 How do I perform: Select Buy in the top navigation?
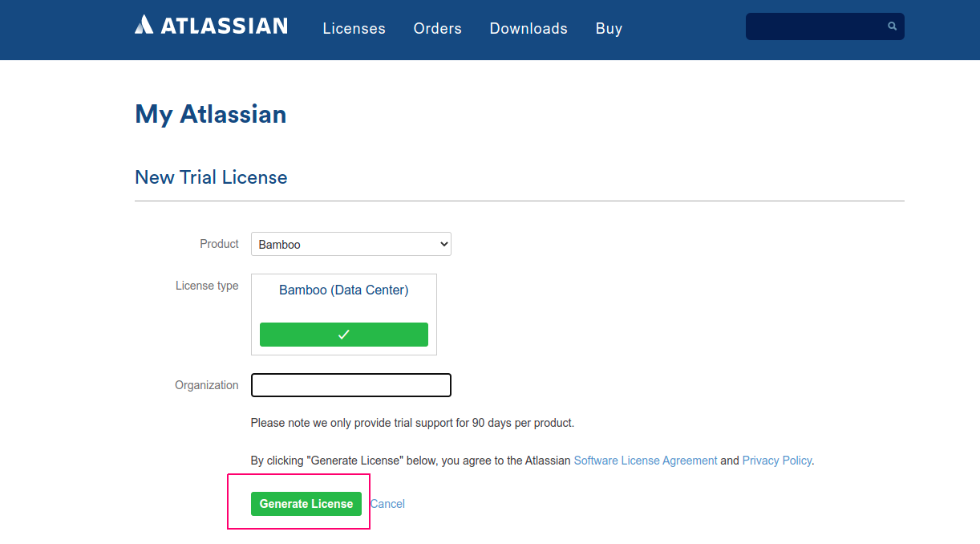tap(609, 29)
